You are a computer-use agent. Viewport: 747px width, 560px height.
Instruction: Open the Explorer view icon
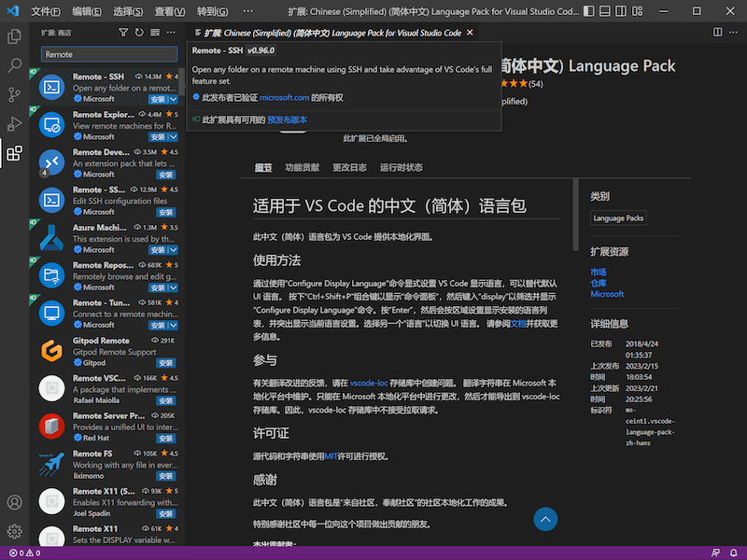pyautogui.click(x=14, y=35)
